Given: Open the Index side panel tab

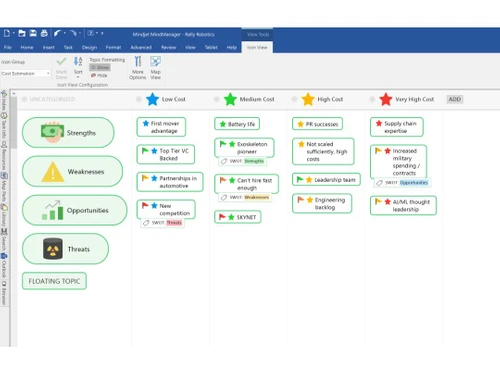Looking at the screenshot, I should tap(4, 101).
